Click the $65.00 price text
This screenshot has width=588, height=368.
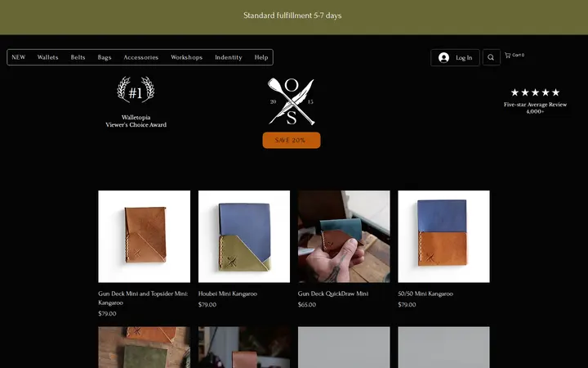[307, 304]
